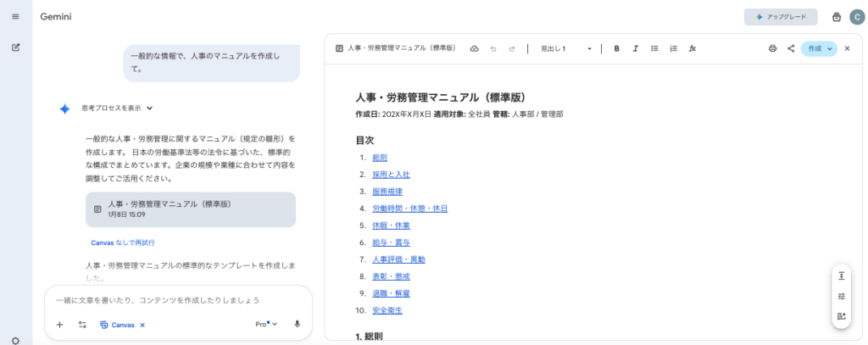Insert a numbered list in the document
The image size is (868, 345).
coord(673,48)
